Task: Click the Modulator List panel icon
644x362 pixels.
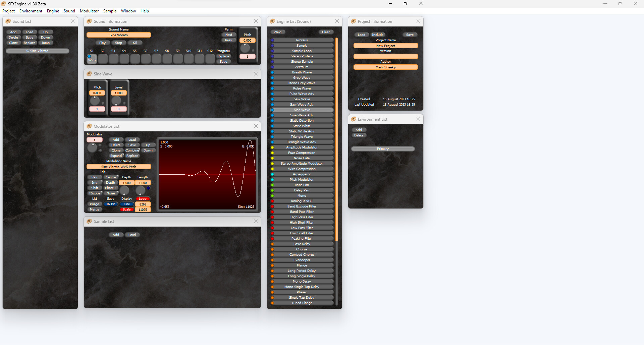Action: tap(89, 126)
